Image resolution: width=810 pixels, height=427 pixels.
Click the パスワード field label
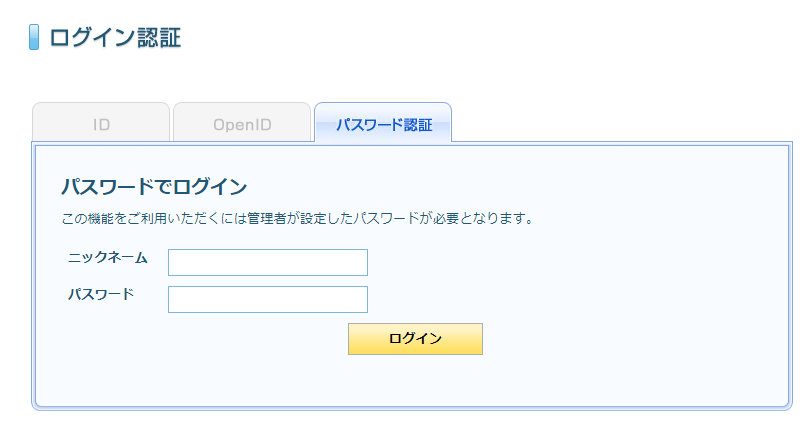[x=101, y=295]
